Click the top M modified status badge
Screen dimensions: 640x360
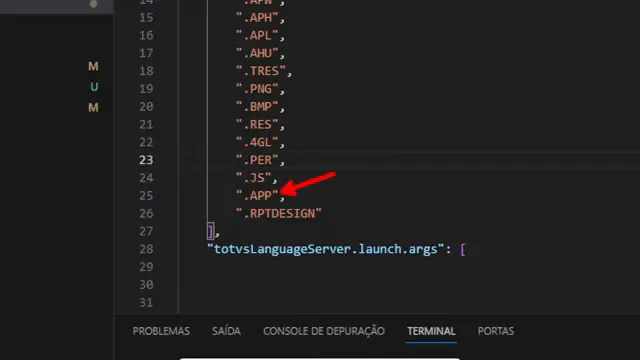coord(93,66)
